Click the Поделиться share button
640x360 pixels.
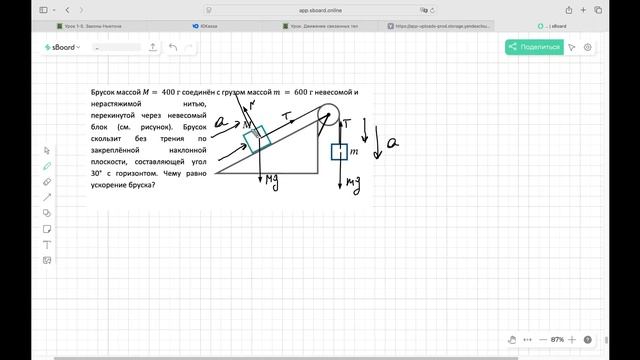[534, 47]
